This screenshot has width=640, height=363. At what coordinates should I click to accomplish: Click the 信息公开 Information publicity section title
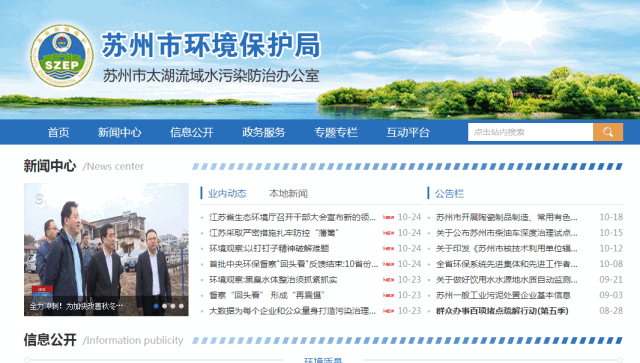pyautogui.click(x=103, y=340)
